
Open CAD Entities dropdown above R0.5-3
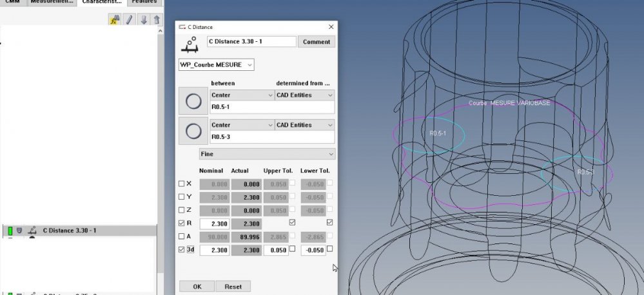[305, 125]
